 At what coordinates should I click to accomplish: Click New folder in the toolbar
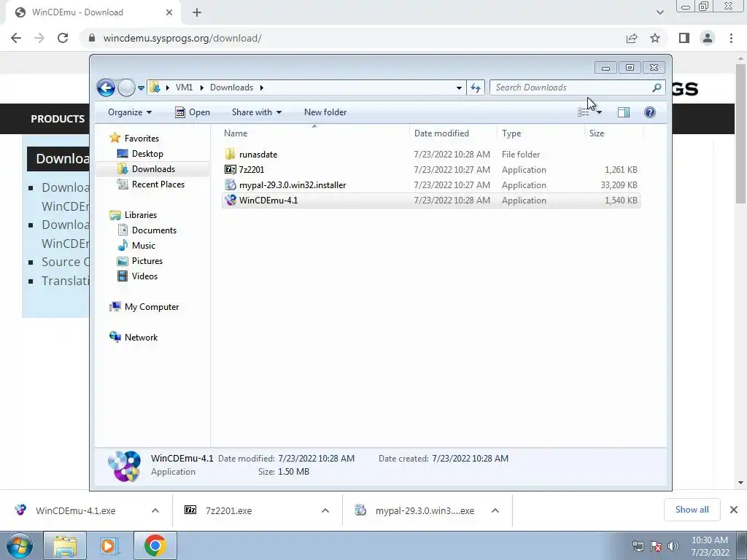(325, 112)
